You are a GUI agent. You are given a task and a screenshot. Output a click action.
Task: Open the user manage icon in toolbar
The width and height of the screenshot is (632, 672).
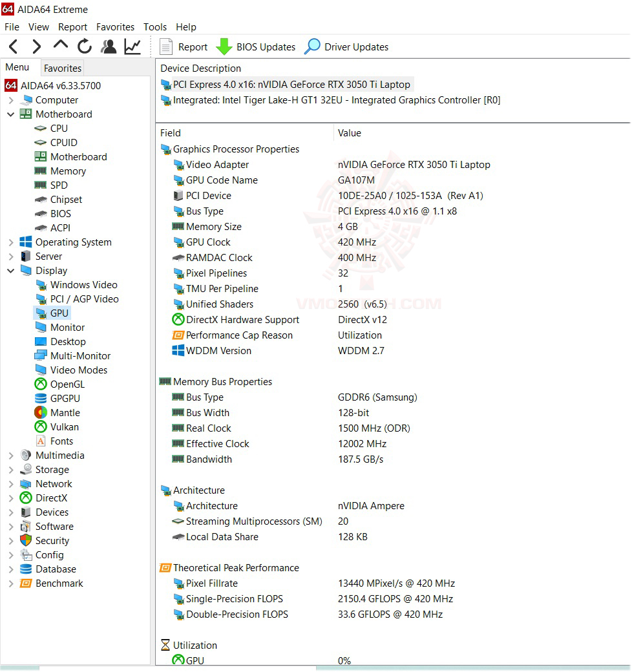(x=109, y=47)
